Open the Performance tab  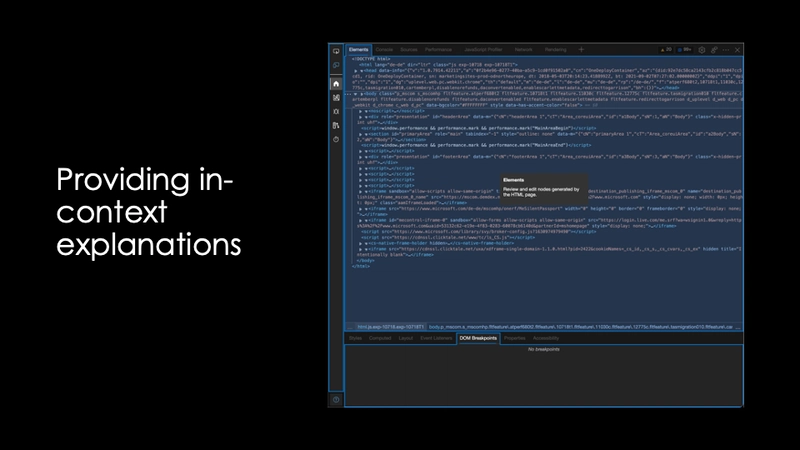(x=438, y=49)
